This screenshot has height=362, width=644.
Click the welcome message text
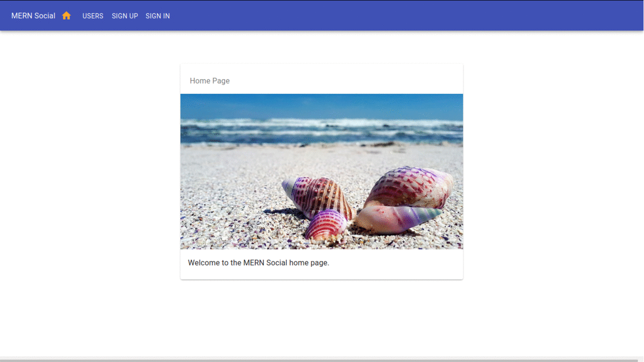pos(258,263)
